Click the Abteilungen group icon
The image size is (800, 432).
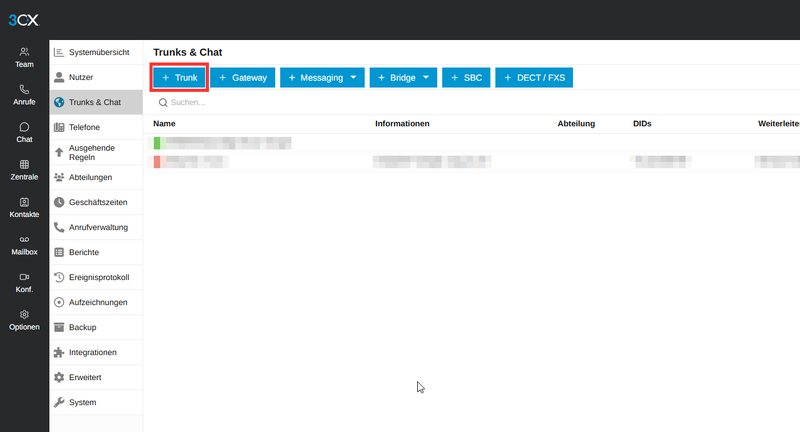[x=59, y=177]
